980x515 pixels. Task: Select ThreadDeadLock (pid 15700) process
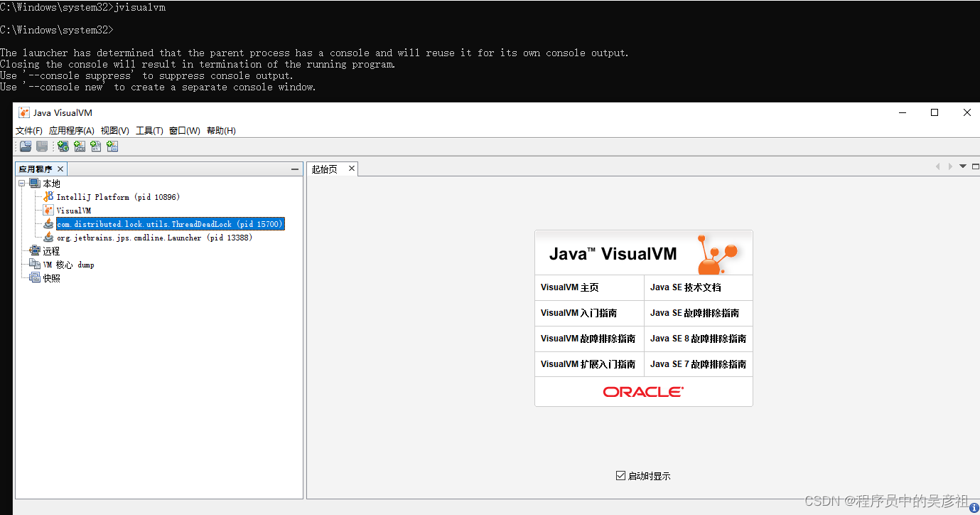[171, 224]
